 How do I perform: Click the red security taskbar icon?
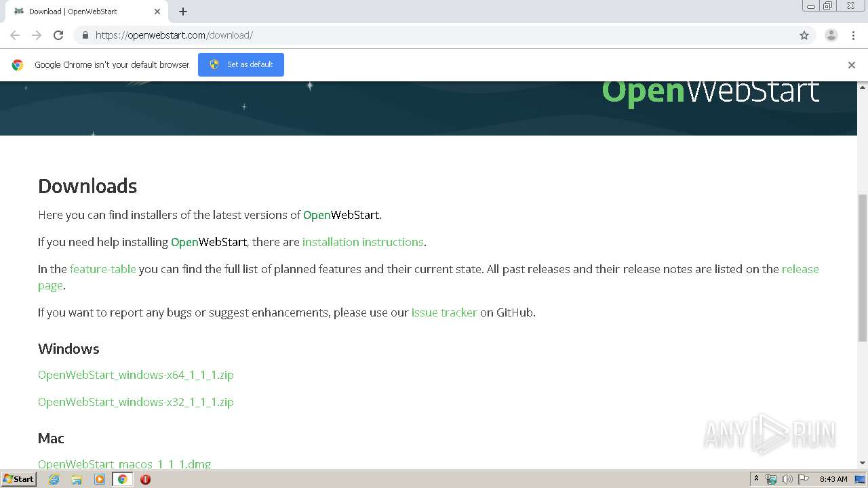click(145, 479)
